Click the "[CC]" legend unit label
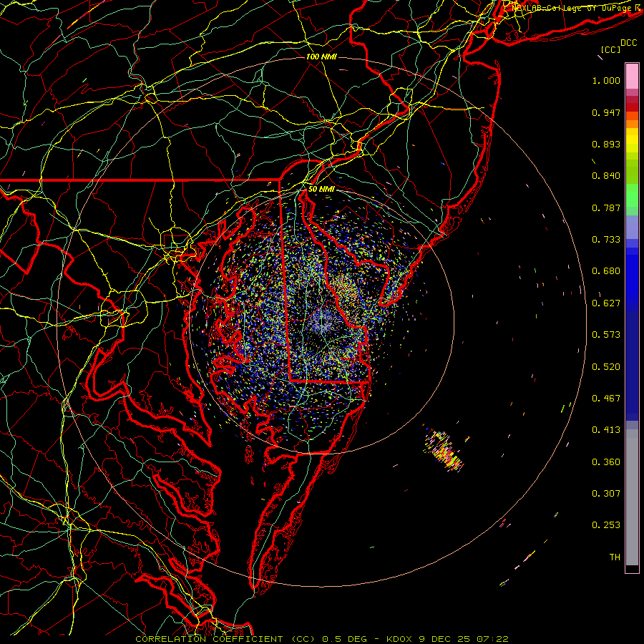The height and width of the screenshot is (644, 644). click(611, 49)
